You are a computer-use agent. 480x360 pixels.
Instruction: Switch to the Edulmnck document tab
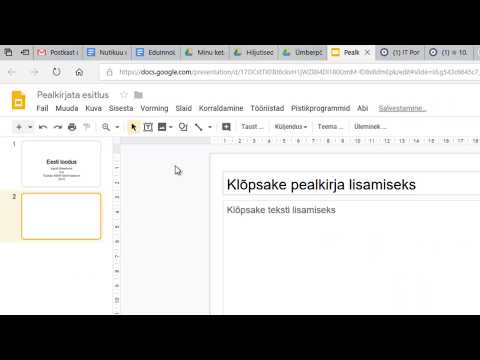pos(156,52)
